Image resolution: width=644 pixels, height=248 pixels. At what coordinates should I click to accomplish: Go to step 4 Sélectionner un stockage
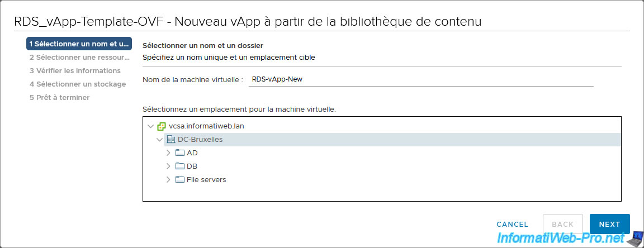pyautogui.click(x=78, y=84)
